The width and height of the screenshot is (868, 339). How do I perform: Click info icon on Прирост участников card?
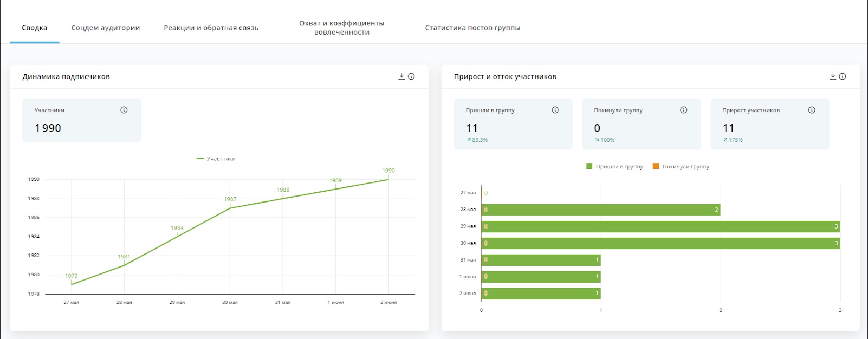[812, 110]
